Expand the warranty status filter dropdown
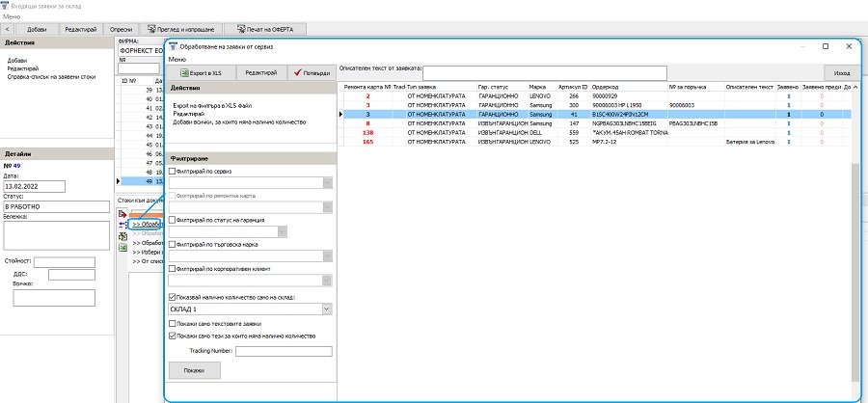Viewport: 868px width, 403px height. point(282,231)
